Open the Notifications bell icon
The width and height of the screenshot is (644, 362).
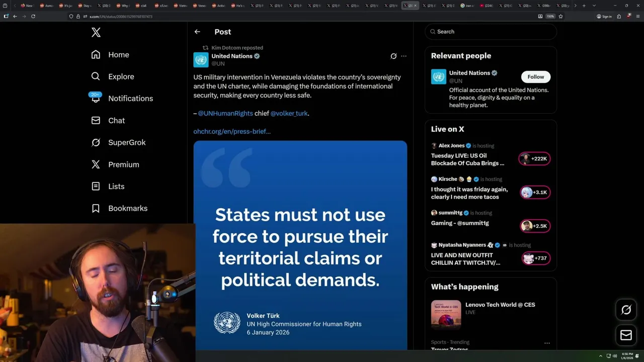tap(96, 98)
